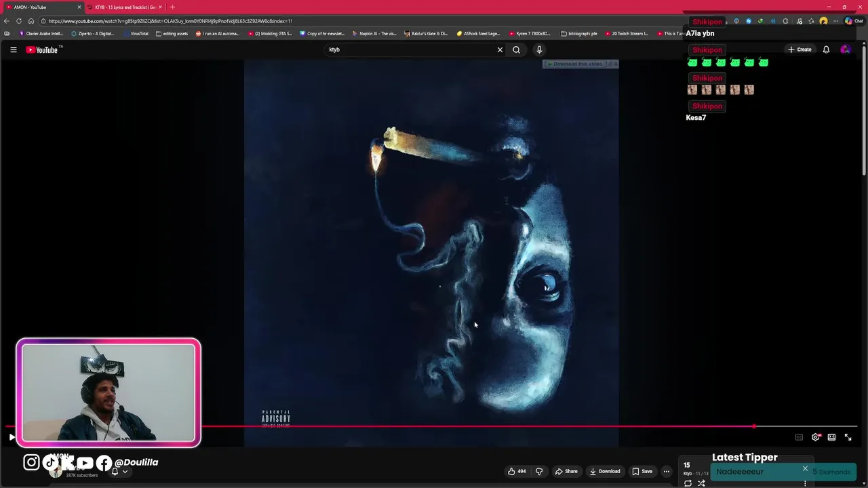The image size is (868, 488).
Task: Click the playlist title '15'
Action: click(687, 465)
